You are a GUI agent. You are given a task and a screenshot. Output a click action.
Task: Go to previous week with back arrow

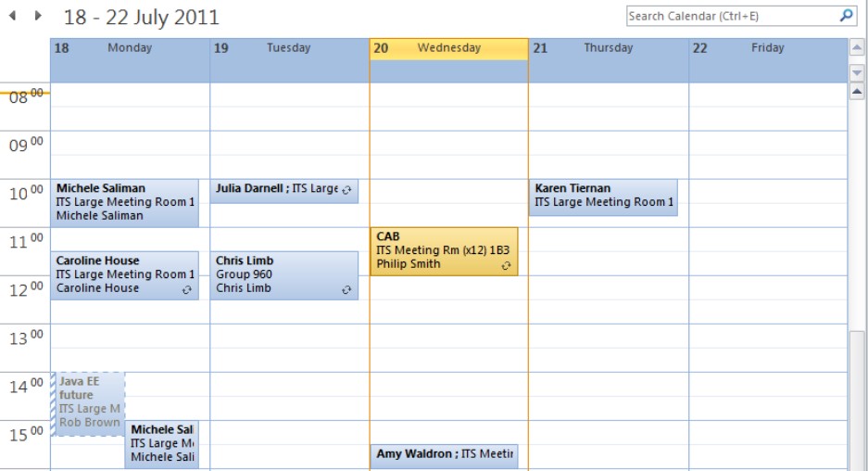12,16
